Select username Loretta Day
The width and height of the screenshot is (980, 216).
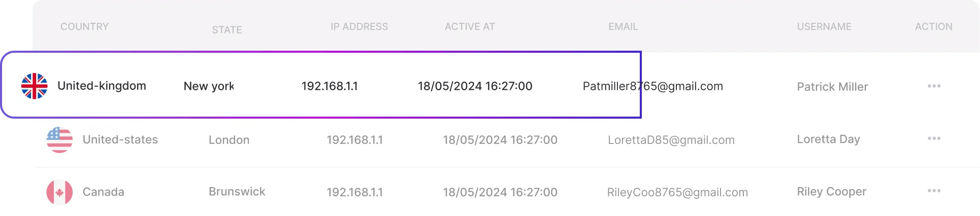tap(828, 139)
